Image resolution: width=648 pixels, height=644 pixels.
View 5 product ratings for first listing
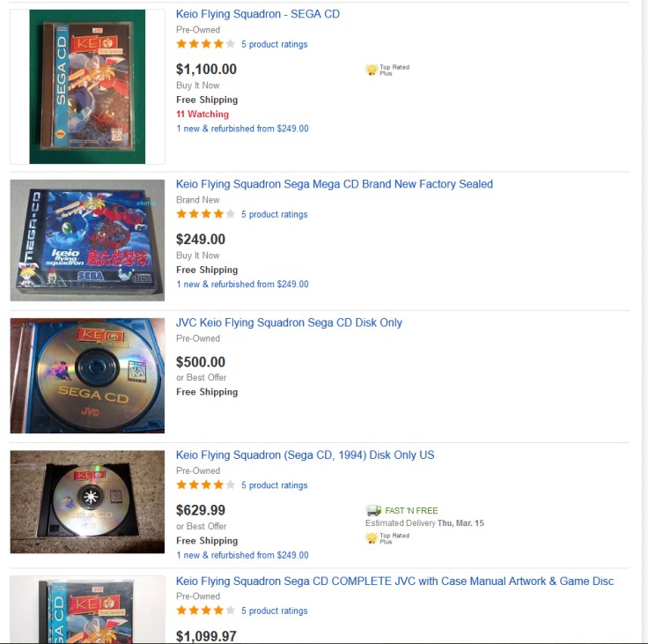[275, 44]
